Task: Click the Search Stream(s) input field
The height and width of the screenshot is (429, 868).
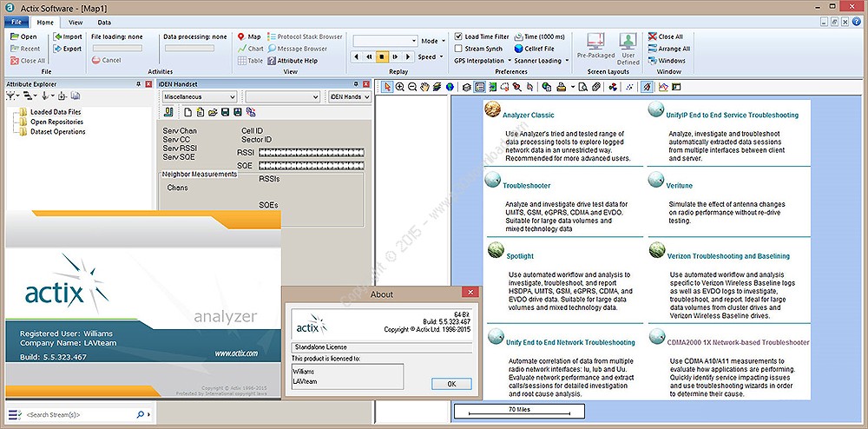Action: pos(79,414)
